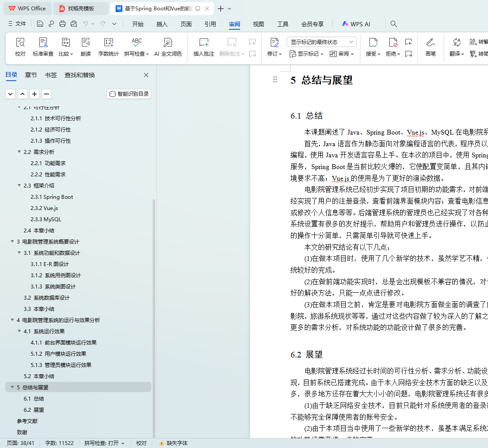Open the quick access toolbar customize arrow
488x448 pixels.
pos(114,24)
